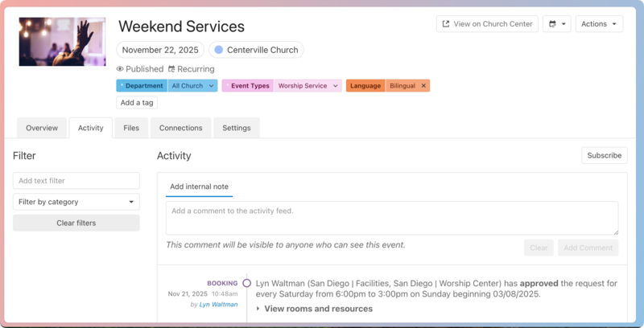Image resolution: width=644 pixels, height=328 pixels.
Task: Subscribe to the activity feed
Action: click(x=605, y=155)
